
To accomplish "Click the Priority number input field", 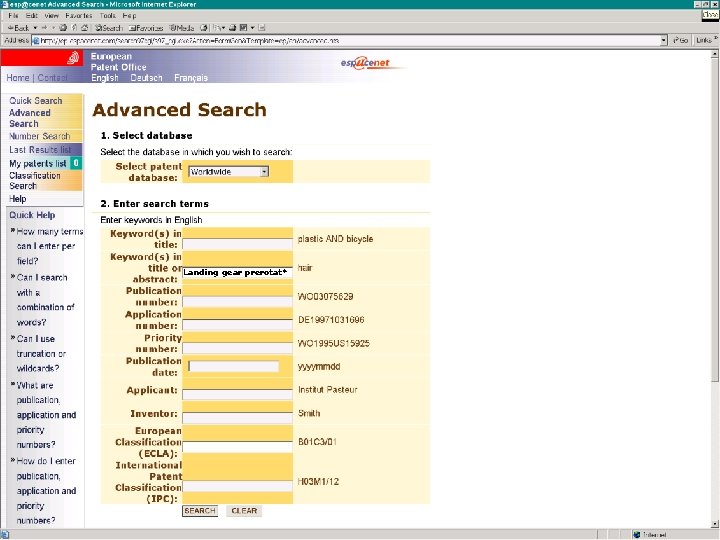I will [237, 348].
